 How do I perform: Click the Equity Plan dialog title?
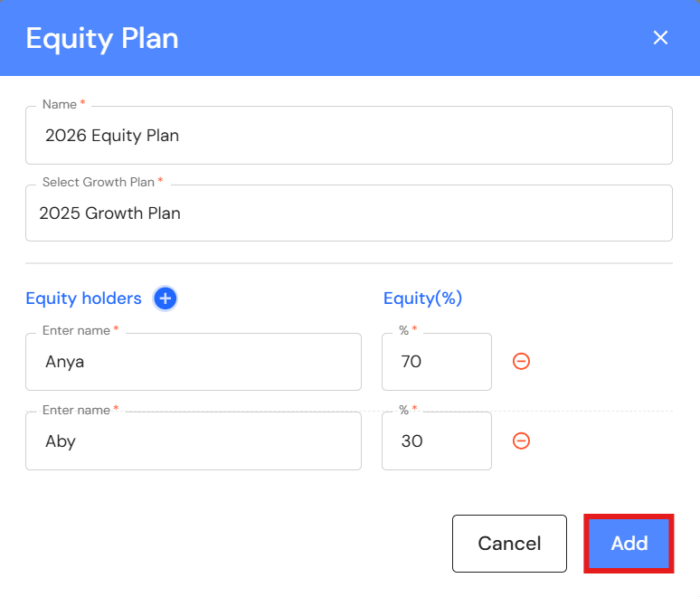pyautogui.click(x=102, y=38)
